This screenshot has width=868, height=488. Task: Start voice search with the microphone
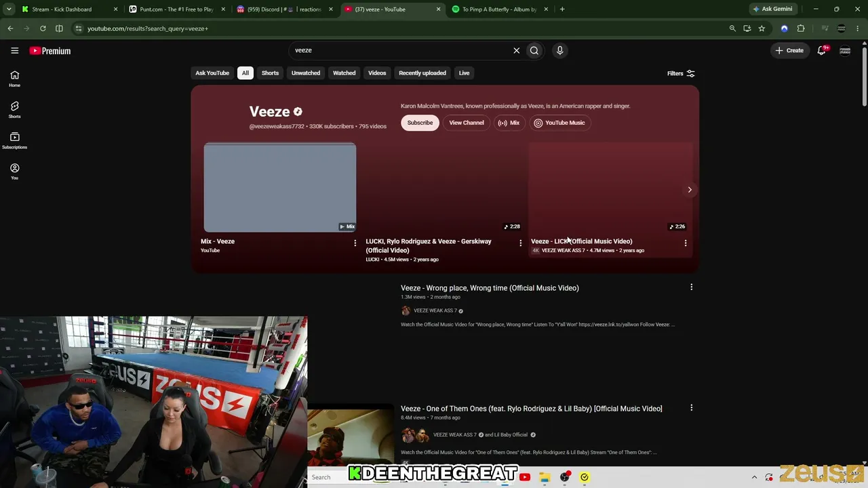point(559,50)
